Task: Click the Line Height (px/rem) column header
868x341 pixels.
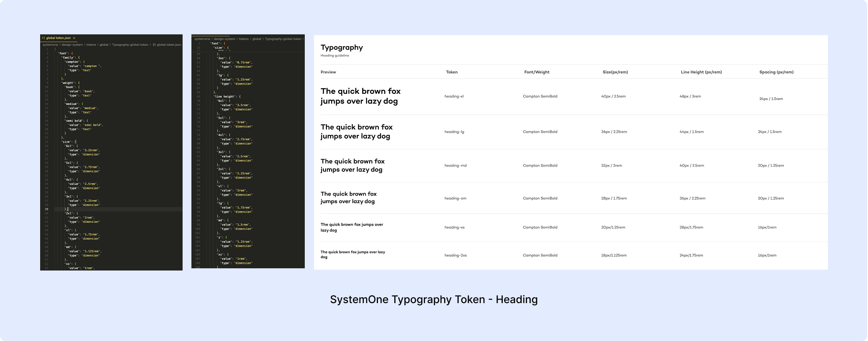Action: coord(701,72)
